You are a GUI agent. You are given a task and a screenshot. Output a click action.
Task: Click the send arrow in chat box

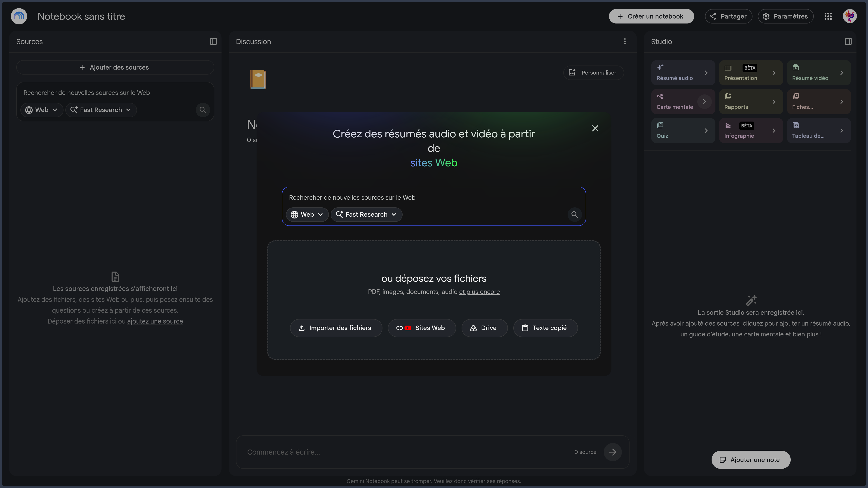point(613,452)
